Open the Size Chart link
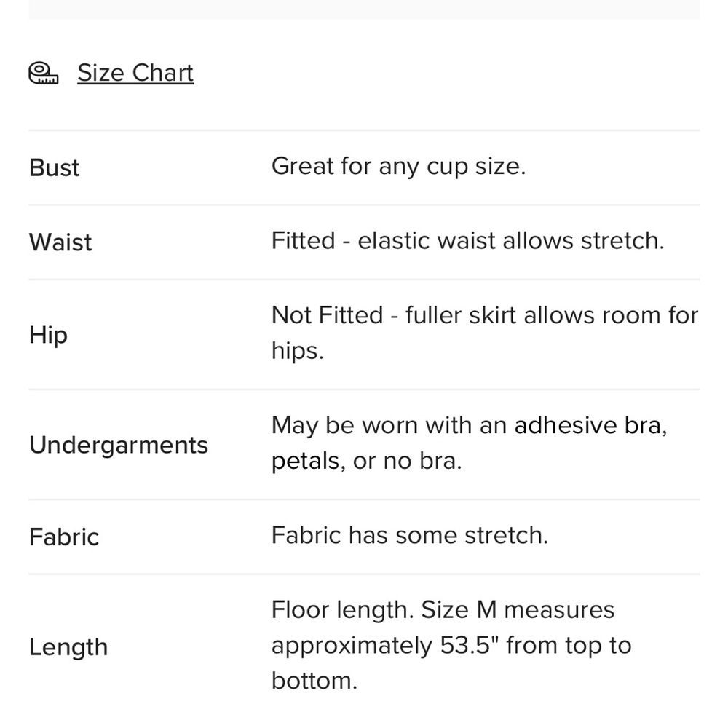 click(x=135, y=73)
